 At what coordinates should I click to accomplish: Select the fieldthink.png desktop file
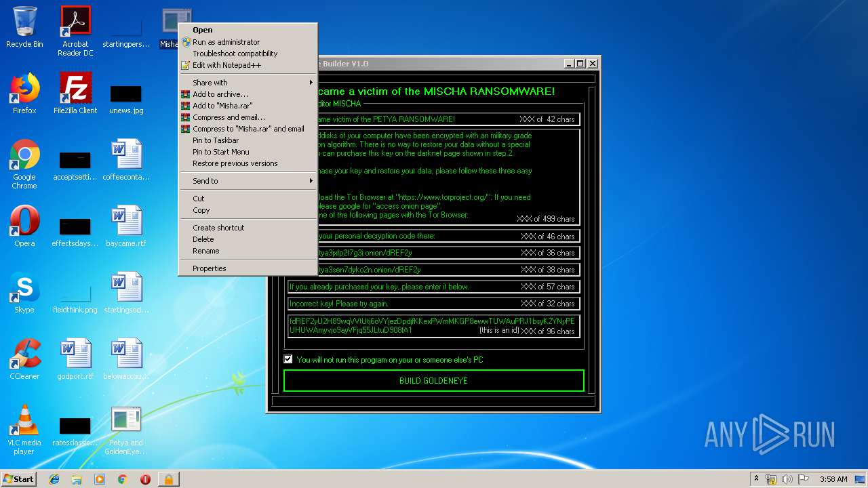pos(75,298)
